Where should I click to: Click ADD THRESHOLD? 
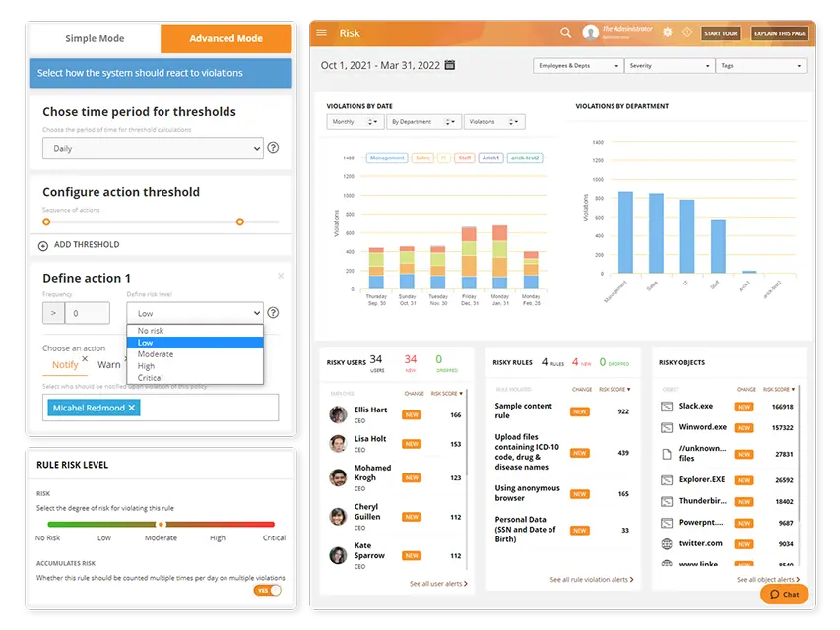(x=87, y=245)
